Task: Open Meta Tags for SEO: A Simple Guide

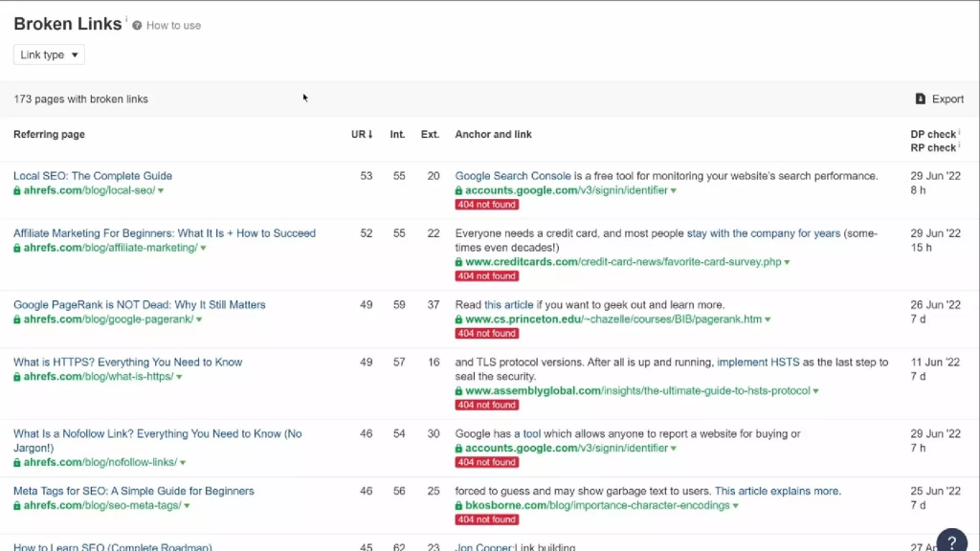Action: pos(134,491)
